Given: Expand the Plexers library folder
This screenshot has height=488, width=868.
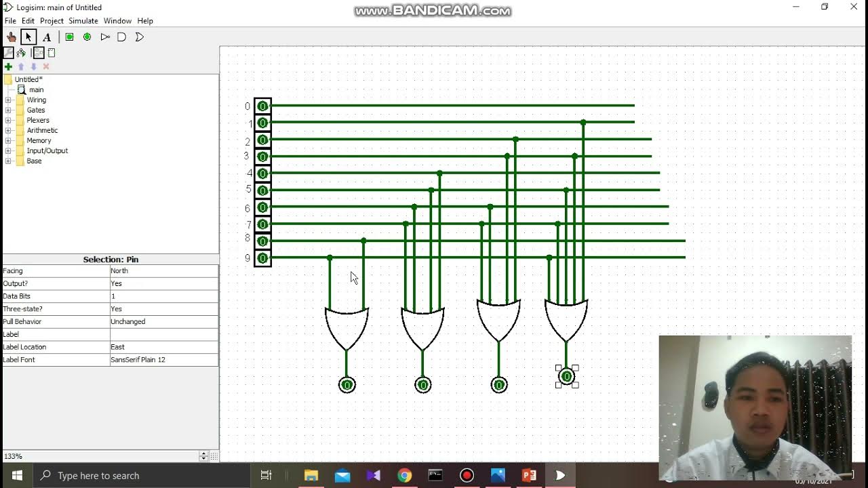Looking at the screenshot, I should [x=8, y=120].
